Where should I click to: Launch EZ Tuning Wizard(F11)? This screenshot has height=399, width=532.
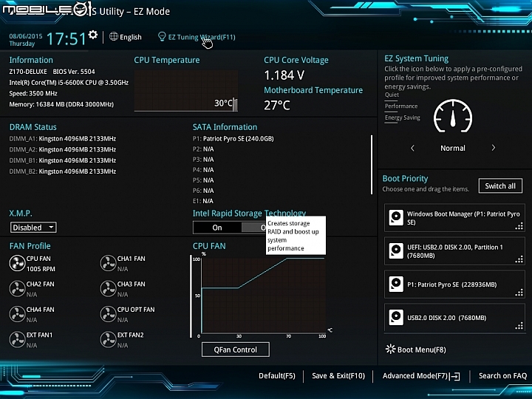[x=202, y=37]
